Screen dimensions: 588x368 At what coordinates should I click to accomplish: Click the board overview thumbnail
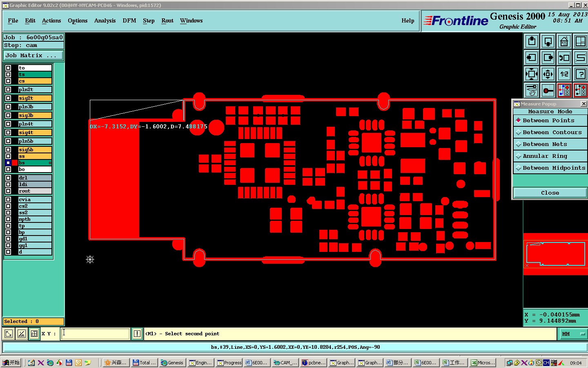pyautogui.click(x=555, y=254)
